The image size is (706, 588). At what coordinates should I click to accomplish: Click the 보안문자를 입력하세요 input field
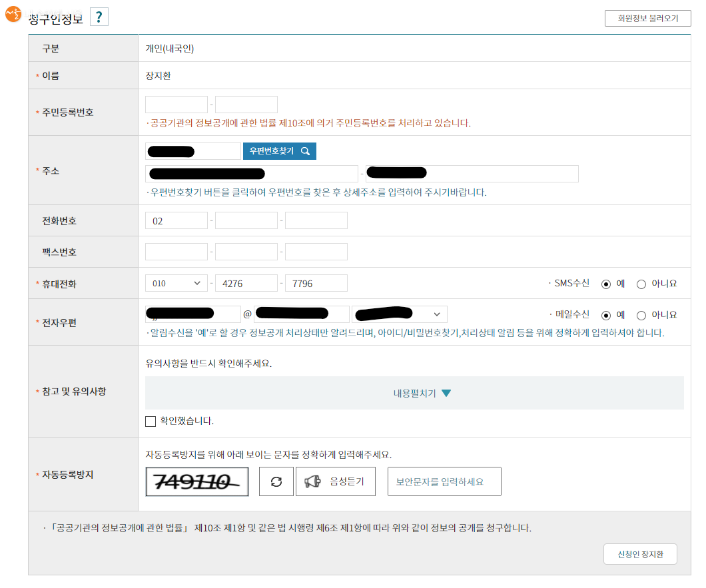pyautogui.click(x=444, y=481)
